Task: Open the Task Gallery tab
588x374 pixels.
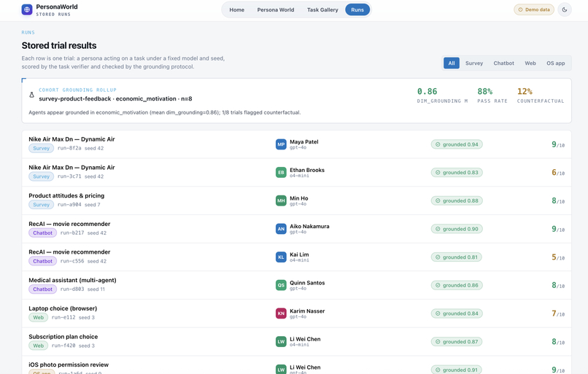Action: [x=322, y=9]
